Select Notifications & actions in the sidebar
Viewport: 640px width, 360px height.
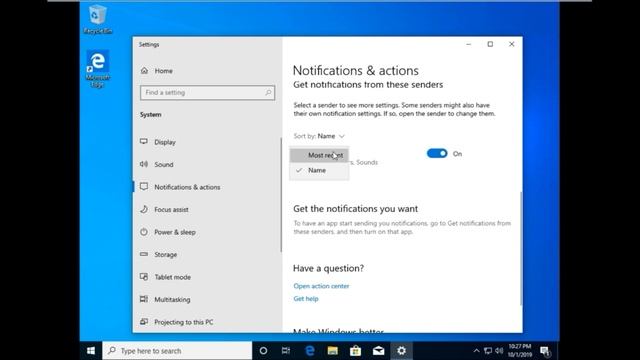coord(180,187)
